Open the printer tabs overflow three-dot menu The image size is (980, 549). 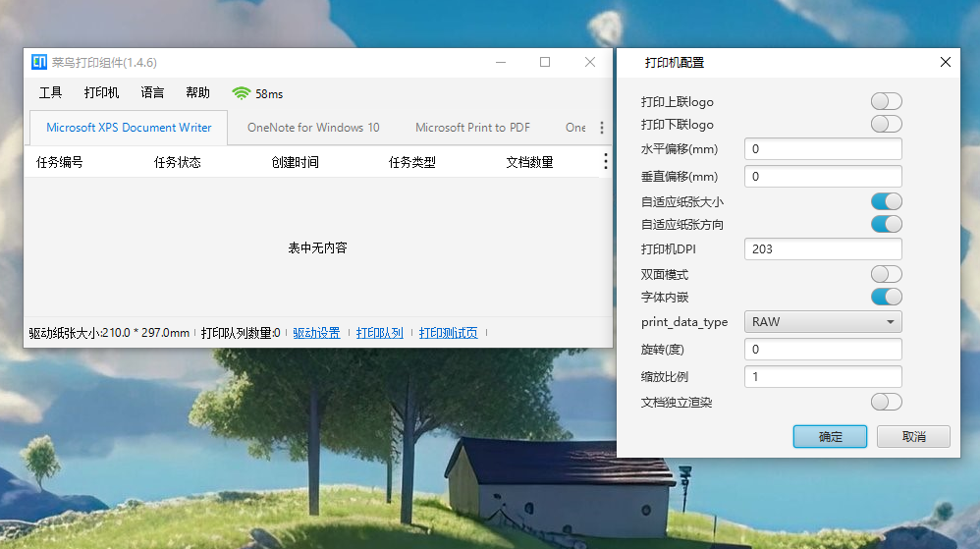coord(602,128)
